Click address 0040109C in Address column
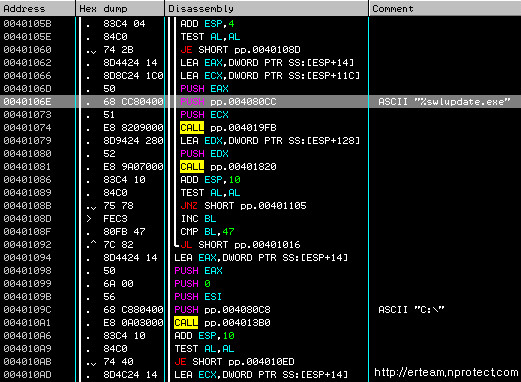This screenshot has height=382, width=521. pos(27,310)
